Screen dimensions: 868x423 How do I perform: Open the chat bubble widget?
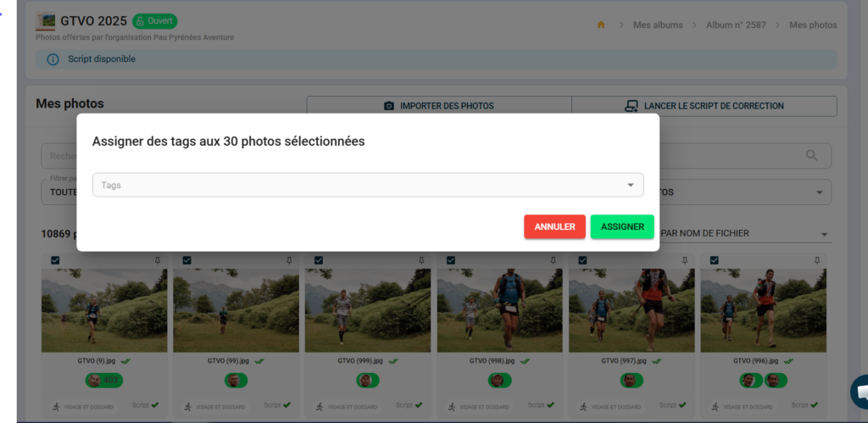pyautogui.click(x=860, y=392)
